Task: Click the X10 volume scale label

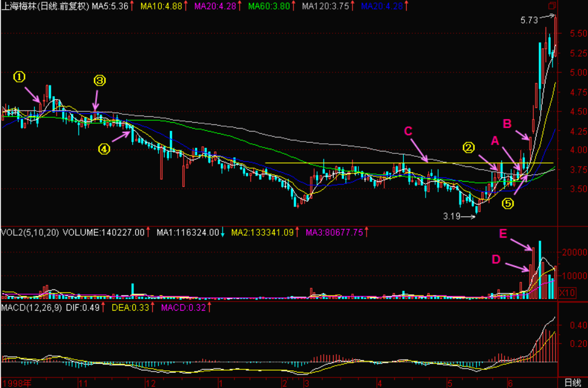Action: 566,292
